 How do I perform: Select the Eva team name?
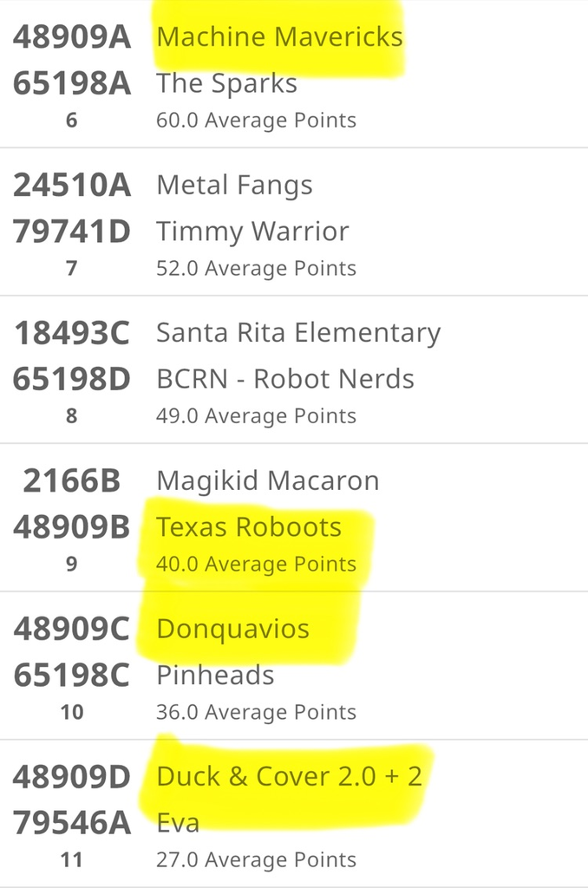[x=178, y=822]
